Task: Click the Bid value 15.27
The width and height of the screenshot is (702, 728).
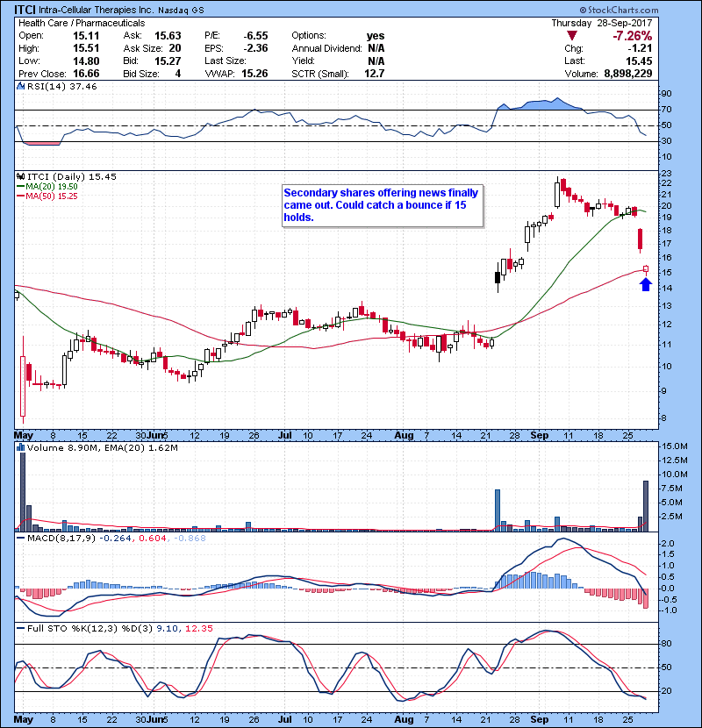Action: click(x=168, y=61)
